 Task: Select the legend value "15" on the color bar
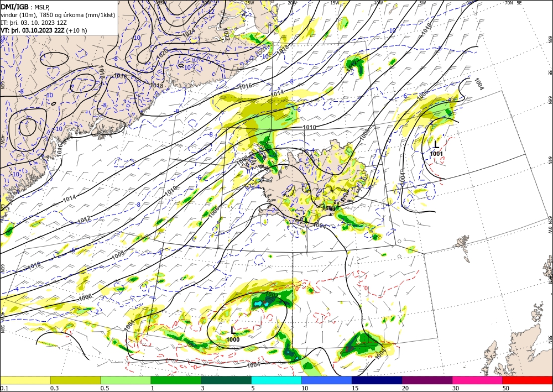tap(355, 388)
